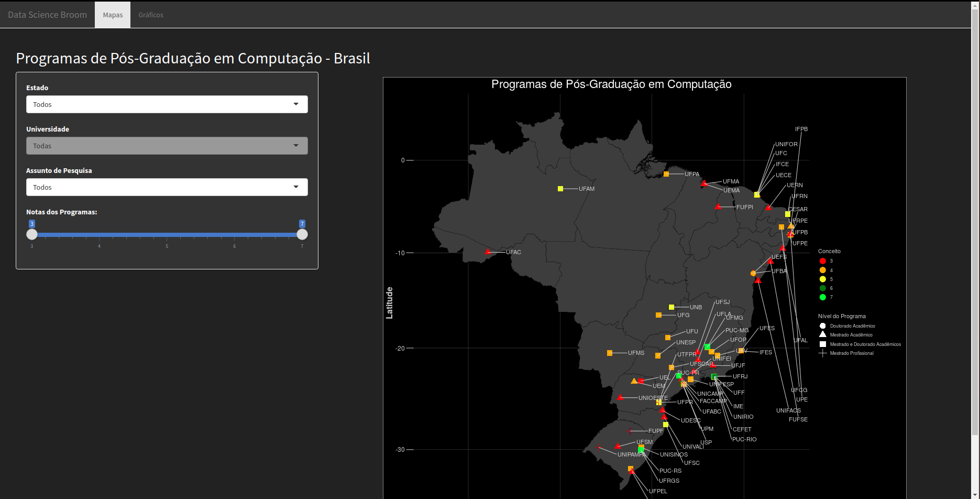Viewport: 980px width, 499px height.
Task: Expand the Universidade dropdown labeled Todas
Action: (x=167, y=146)
